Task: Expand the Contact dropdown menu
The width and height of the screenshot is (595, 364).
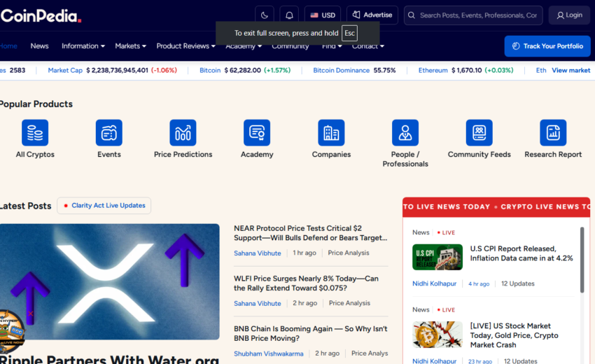Action: (367, 46)
